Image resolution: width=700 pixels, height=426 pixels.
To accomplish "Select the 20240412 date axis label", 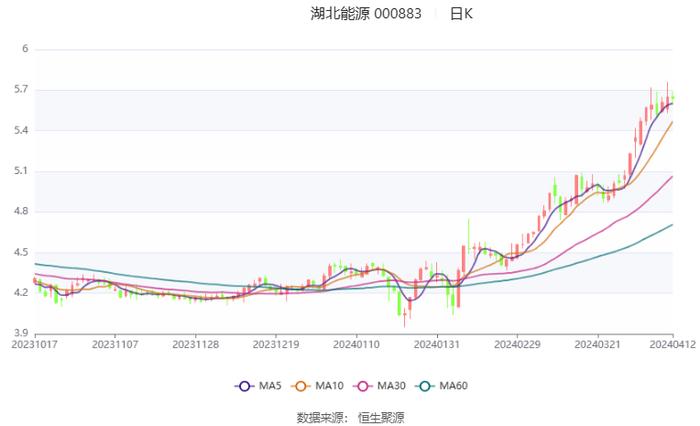I will coord(673,345).
